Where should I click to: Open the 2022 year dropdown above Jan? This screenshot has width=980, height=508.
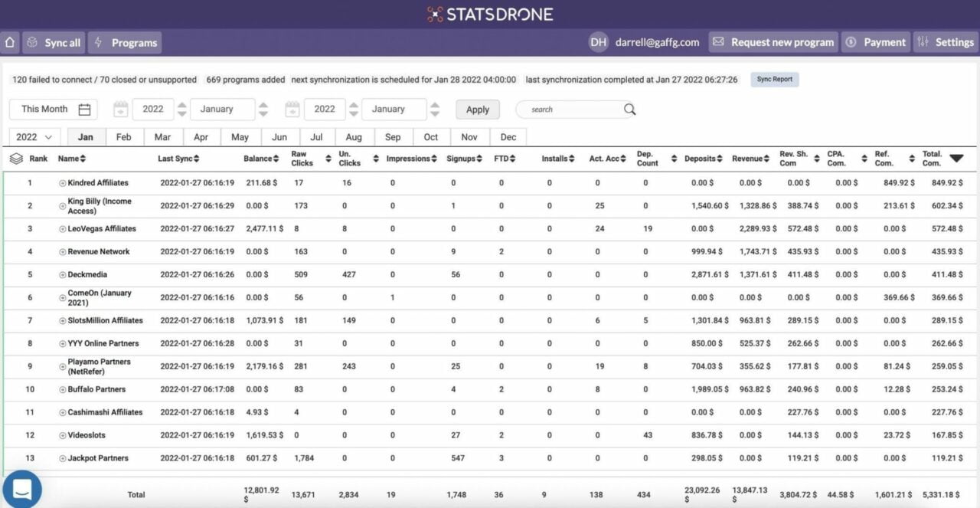(x=33, y=136)
